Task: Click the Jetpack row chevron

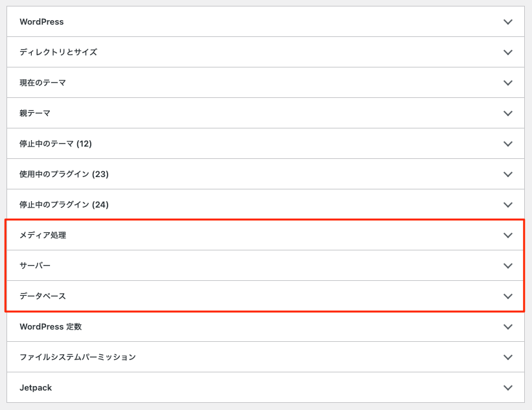Action: (508, 388)
